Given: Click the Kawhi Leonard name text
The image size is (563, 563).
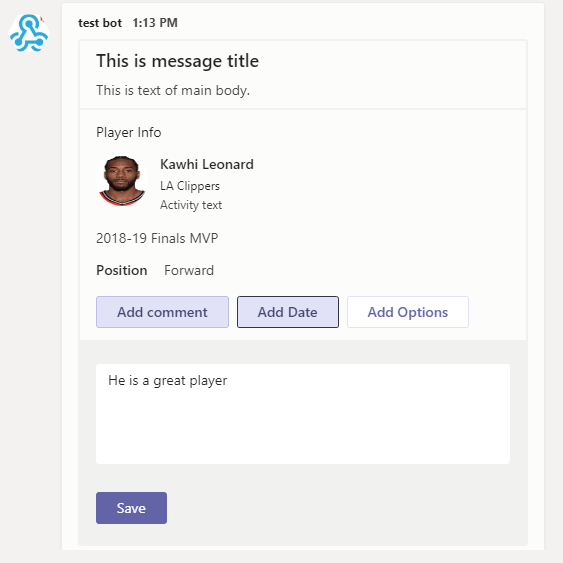Looking at the screenshot, I should tap(207, 164).
